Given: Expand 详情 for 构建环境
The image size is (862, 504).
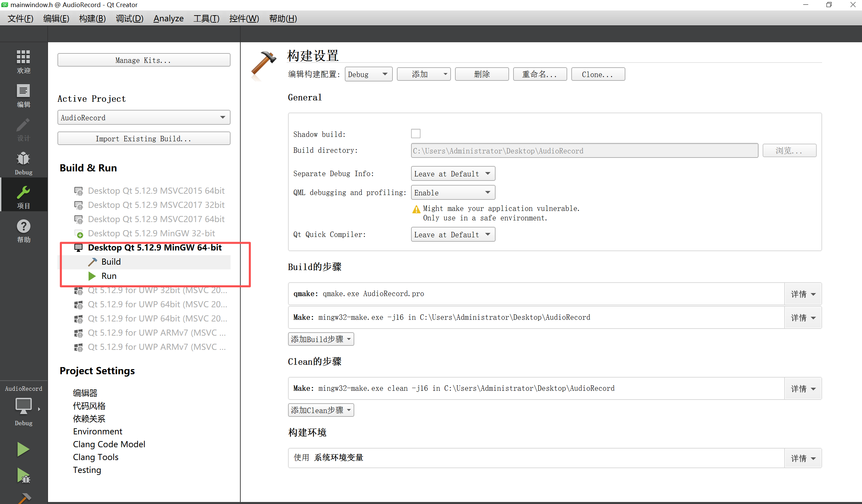Looking at the screenshot, I should 803,458.
